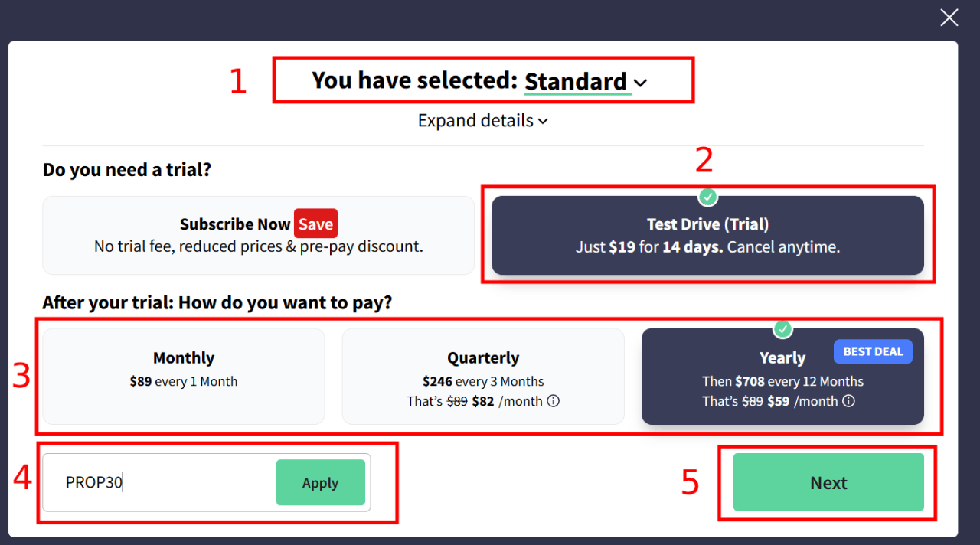
Task: Apply the PROP30 promo code
Action: click(320, 482)
